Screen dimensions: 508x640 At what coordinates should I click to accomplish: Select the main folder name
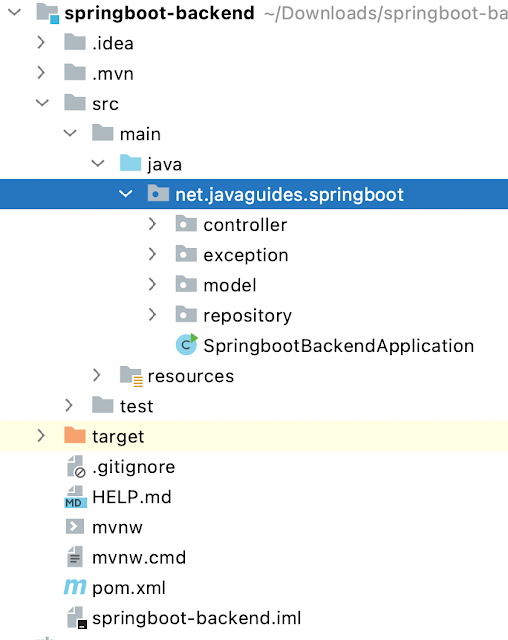point(140,134)
